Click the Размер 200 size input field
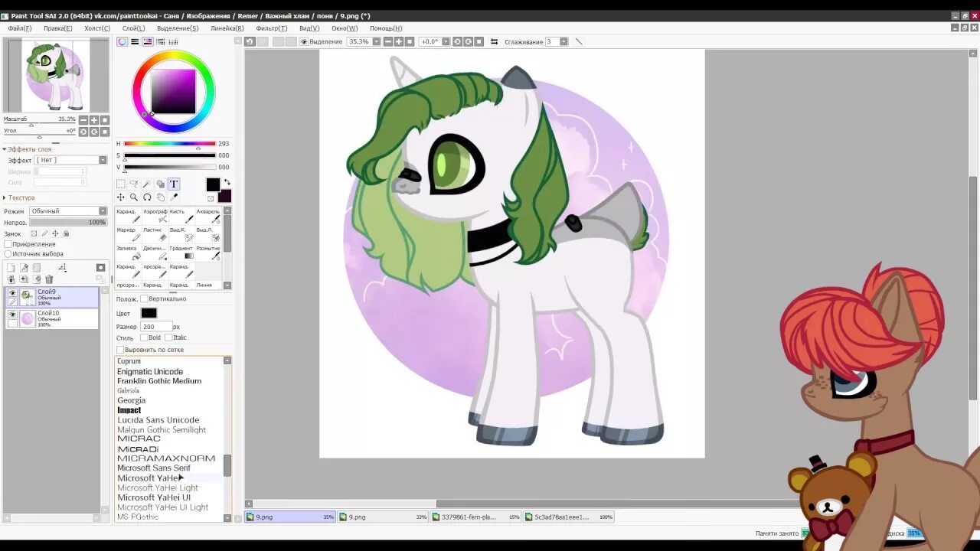The height and width of the screenshot is (551, 980). coord(155,327)
